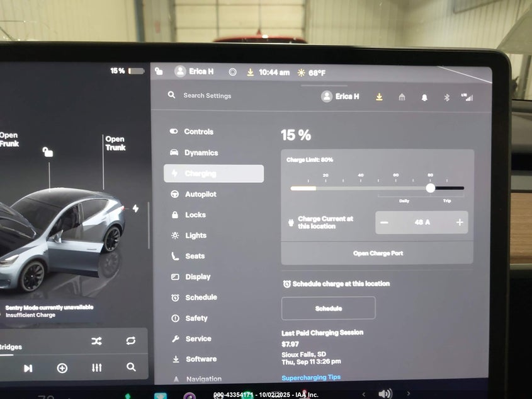Open Bluetooth settings icon
This screenshot has width=532, height=399.
pos(446,98)
